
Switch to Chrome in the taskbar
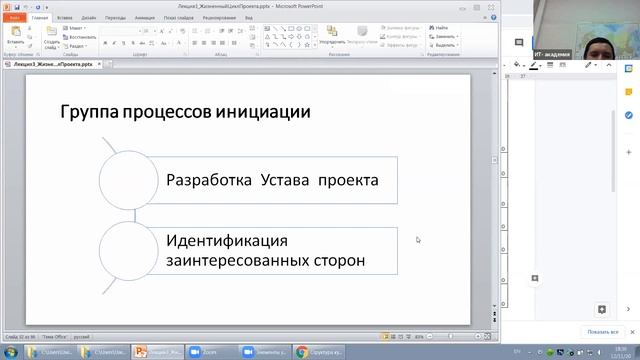tap(319, 352)
